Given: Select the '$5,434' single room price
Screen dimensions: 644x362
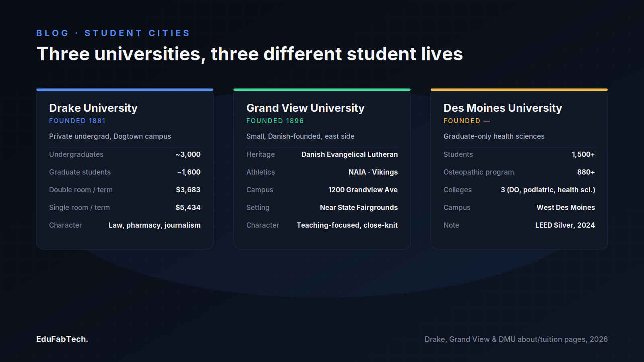Looking at the screenshot, I should point(188,208).
